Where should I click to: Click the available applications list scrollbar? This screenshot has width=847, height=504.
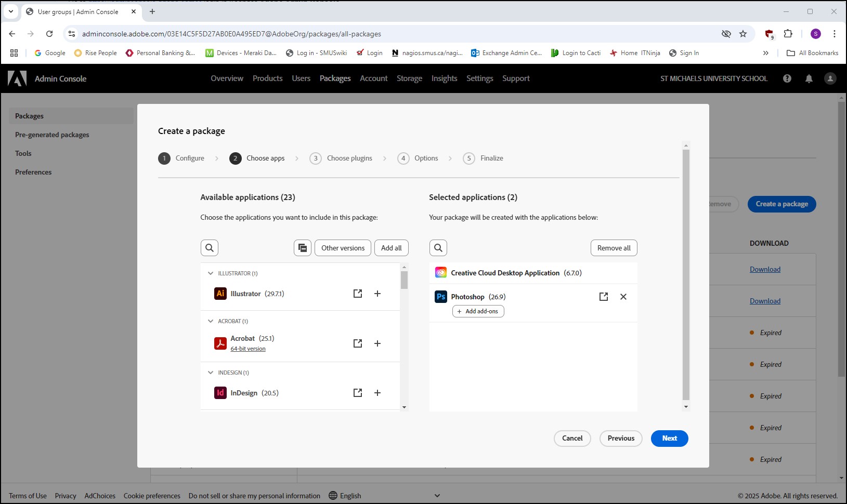click(x=404, y=281)
